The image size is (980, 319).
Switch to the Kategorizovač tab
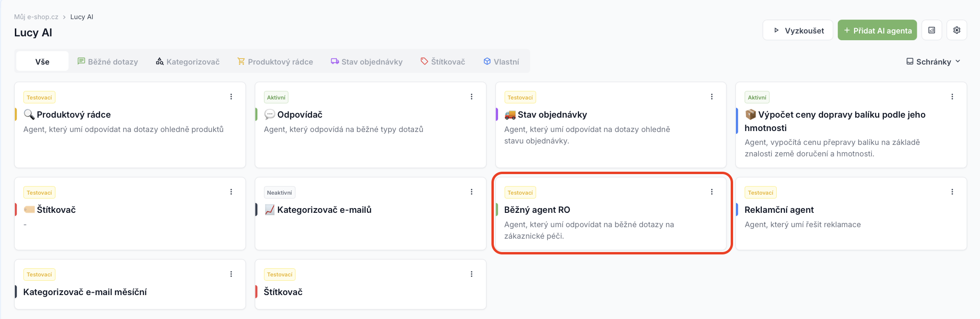188,62
